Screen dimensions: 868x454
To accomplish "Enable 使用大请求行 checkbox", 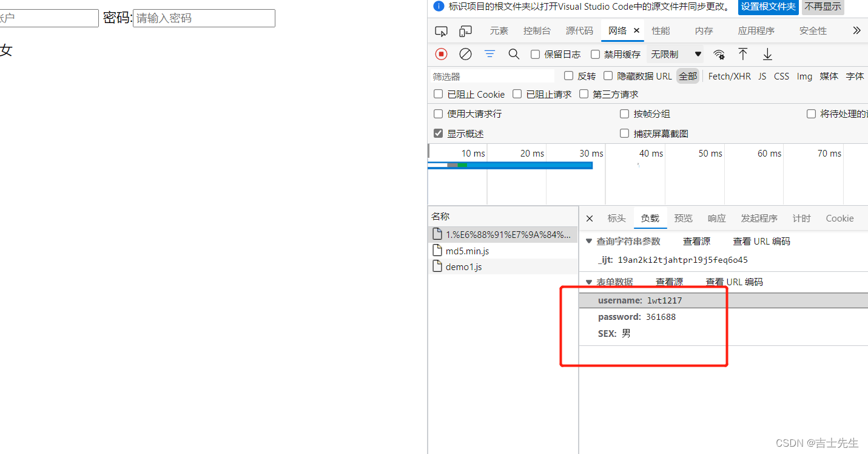I will coord(438,113).
